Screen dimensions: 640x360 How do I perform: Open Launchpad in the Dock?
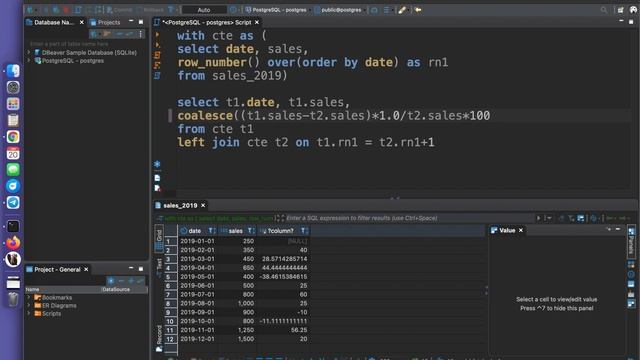point(13,104)
